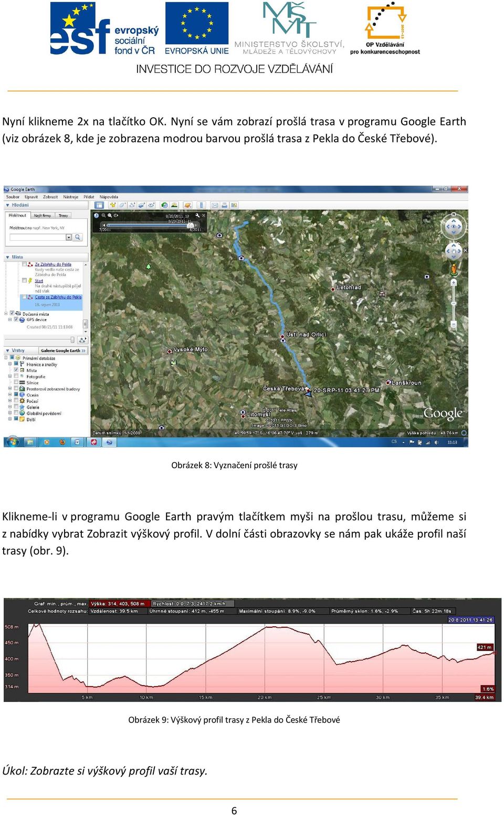
Task: Expand the 'Další' layer node
Action: 10,419
